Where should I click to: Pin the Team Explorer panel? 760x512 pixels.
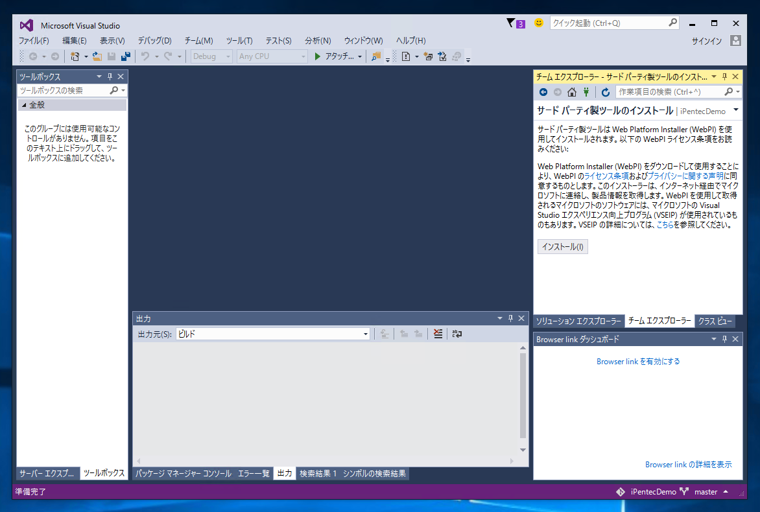pyautogui.click(x=725, y=77)
